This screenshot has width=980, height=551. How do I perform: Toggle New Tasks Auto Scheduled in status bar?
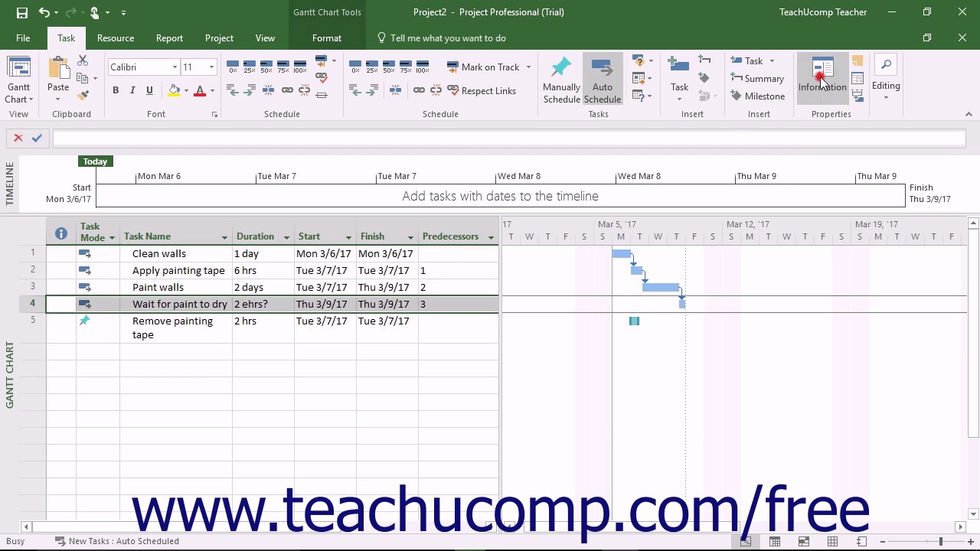coord(116,541)
